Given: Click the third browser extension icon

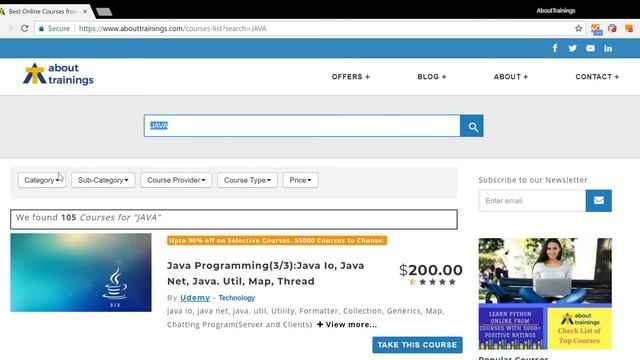Looking at the screenshot, I should pos(629,28).
